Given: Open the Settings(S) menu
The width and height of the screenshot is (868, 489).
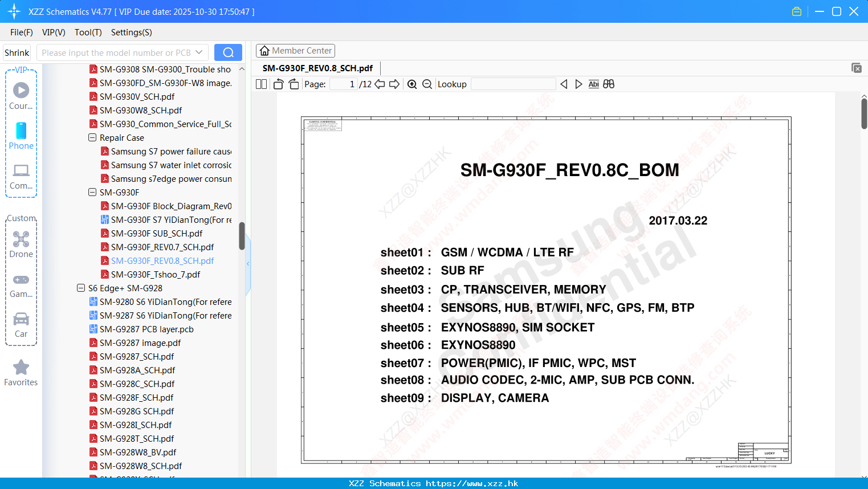Looking at the screenshot, I should coord(132,32).
